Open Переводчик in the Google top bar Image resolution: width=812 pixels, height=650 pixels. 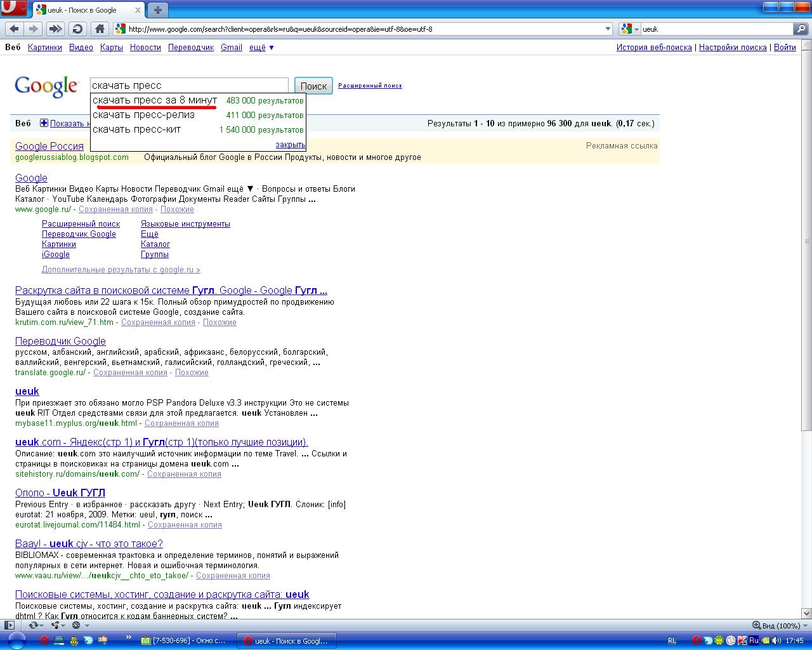191,48
